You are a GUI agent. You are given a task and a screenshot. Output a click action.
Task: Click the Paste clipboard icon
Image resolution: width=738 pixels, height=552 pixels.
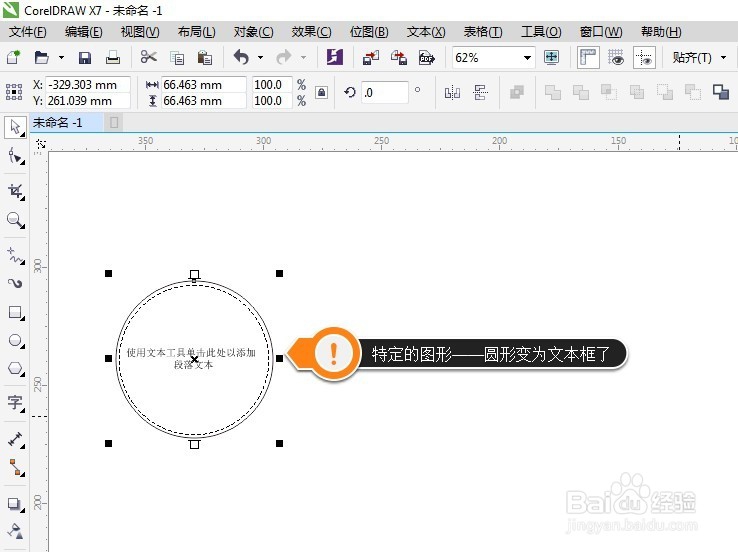[x=205, y=57]
